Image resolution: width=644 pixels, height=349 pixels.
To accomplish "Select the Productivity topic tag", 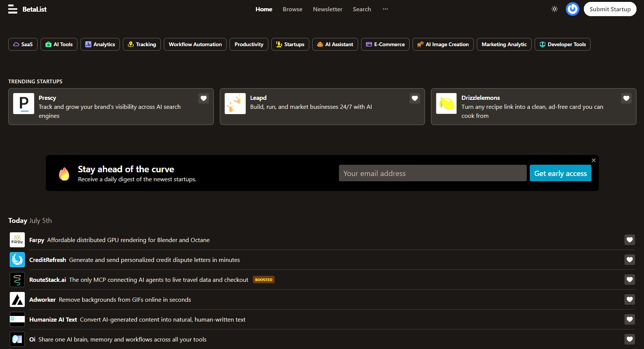I will click(249, 44).
